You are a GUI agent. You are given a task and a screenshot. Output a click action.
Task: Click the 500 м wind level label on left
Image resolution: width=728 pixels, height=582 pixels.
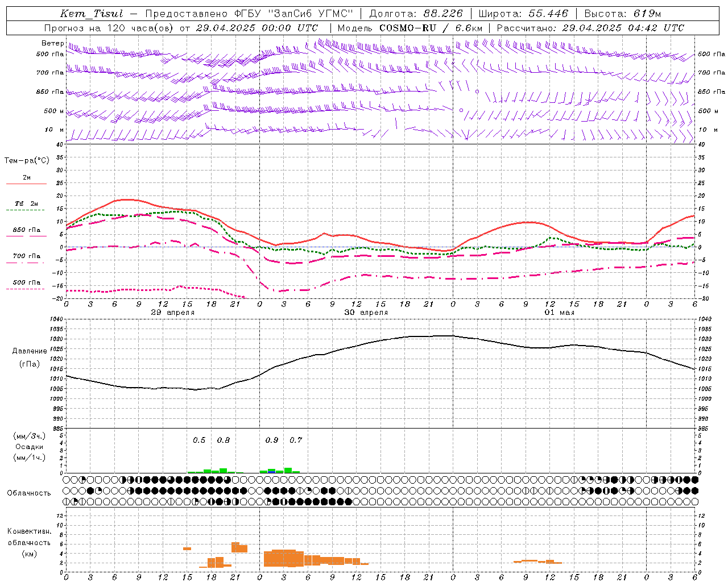(54, 111)
